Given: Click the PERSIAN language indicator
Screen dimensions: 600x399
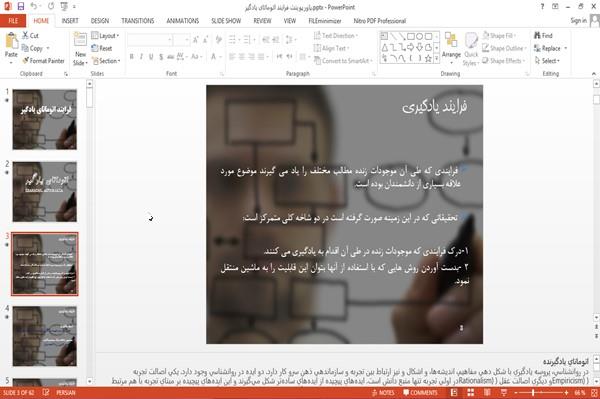Looking at the screenshot, I should (x=66, y=393).
